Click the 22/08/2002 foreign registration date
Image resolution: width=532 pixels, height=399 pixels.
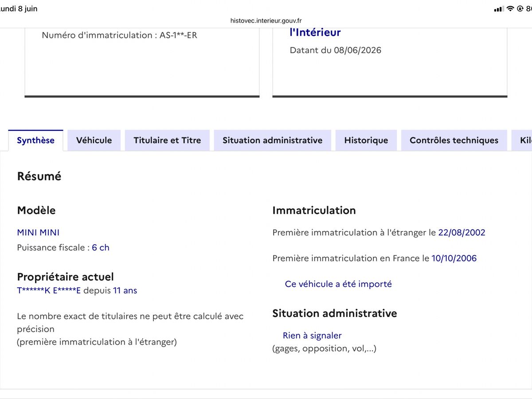462,232
